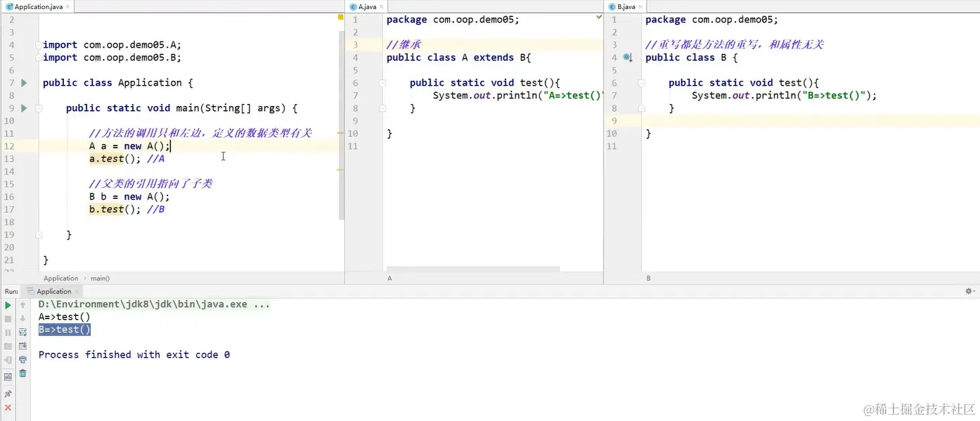Close the Run panel with the red X
Viewport: 980px width, 421px height.
[8, 408]
